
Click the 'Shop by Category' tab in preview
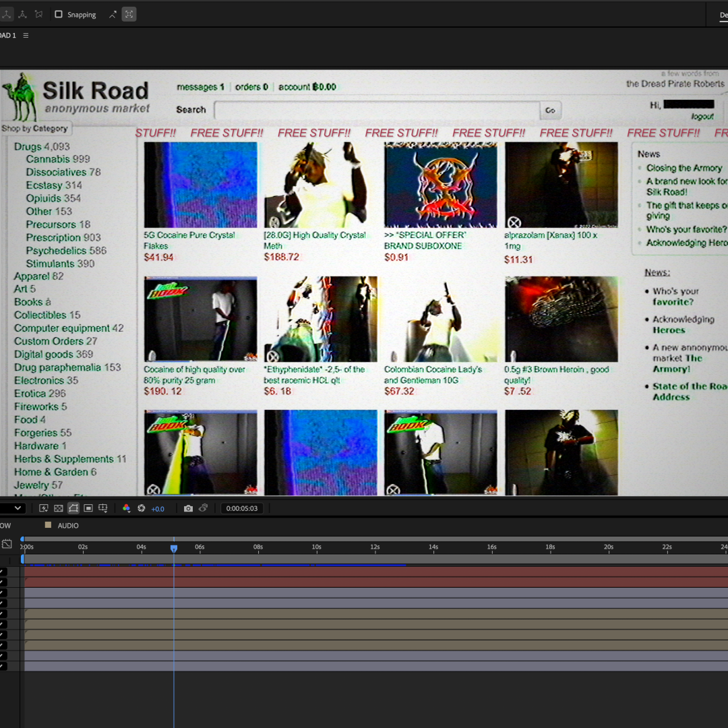point(35,129)
